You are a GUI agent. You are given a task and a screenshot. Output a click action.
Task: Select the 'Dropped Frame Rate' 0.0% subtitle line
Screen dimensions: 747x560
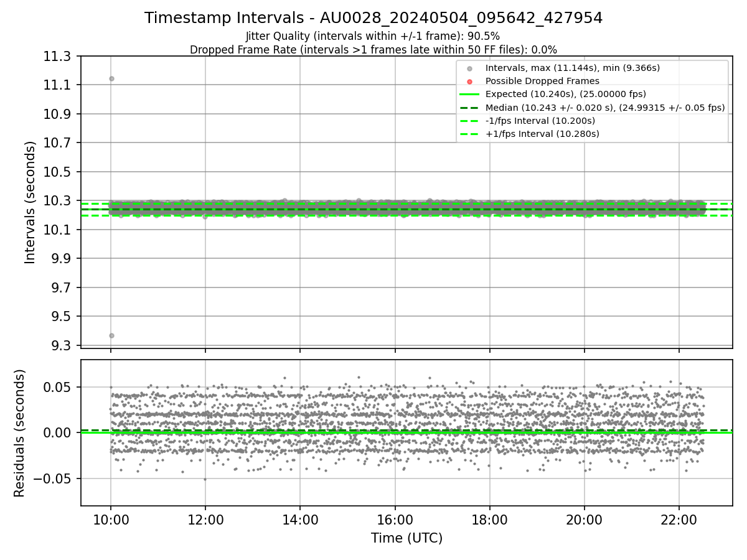click(x=374, y=50)
